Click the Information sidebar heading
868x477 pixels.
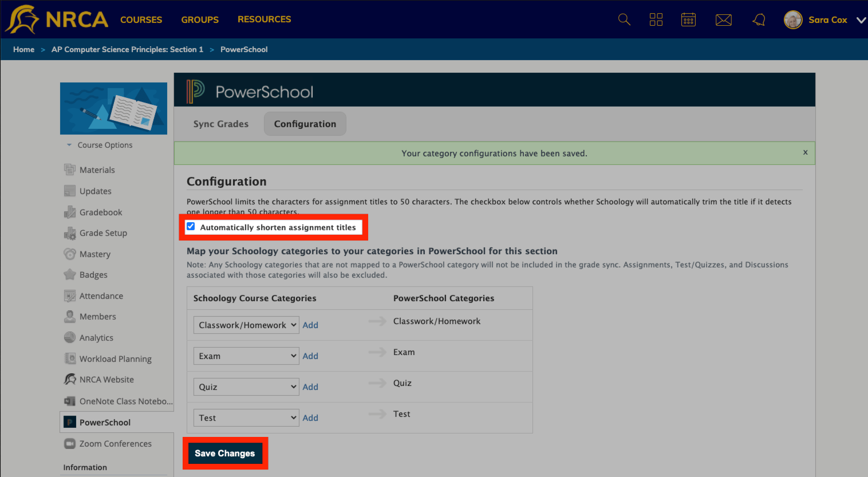85,467
